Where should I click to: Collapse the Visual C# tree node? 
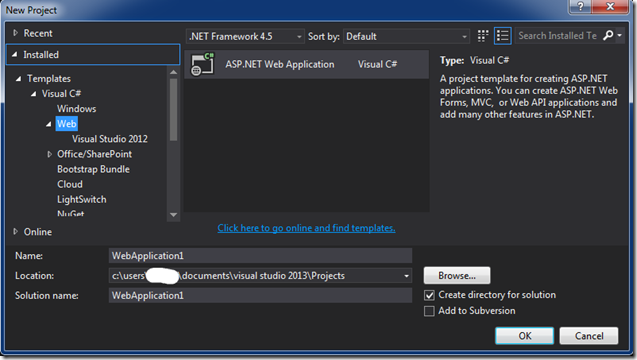click(x=33, y=94)
